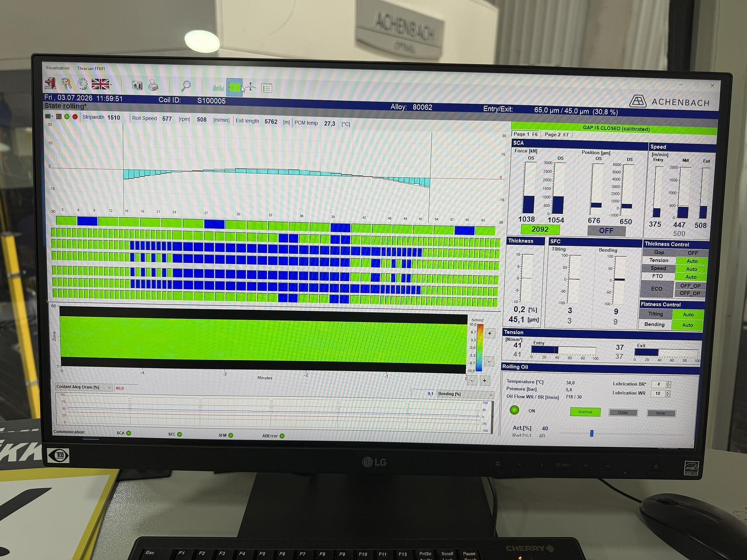Click the Lubrication WR value field
Image resolution: width=747 pixels, height=560 pixels.
[658, 394]
